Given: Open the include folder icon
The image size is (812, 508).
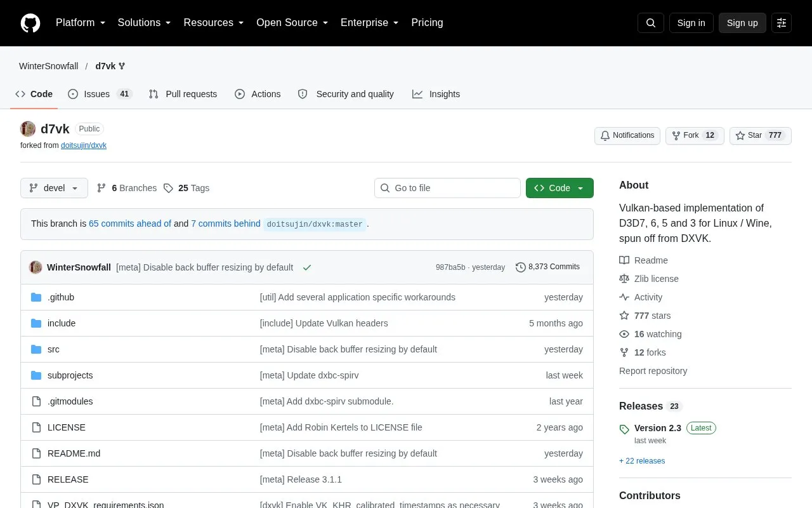Looking at the screenshot, I should 36,323.
